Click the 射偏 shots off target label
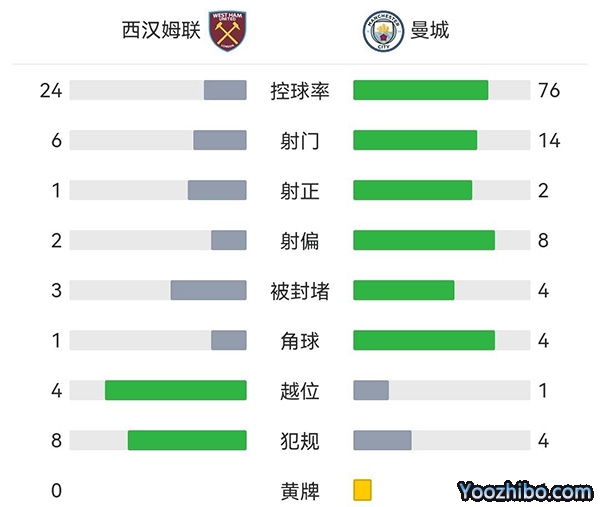The width and height of the screenshot is (600, 507). pyautogui.click(x=300, y=241)
